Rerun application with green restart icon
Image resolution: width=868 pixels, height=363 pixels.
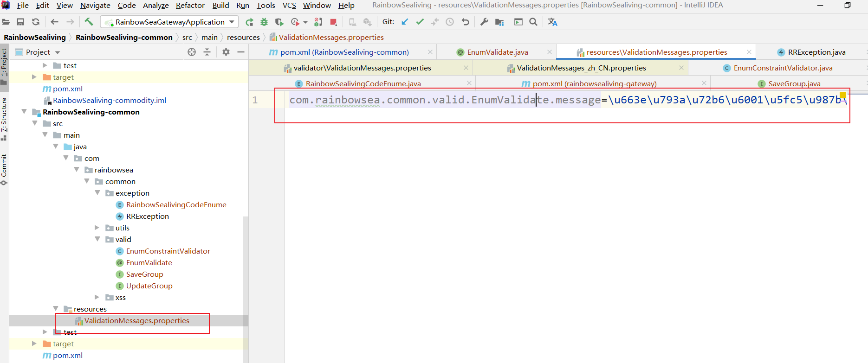tap(249, 22)
